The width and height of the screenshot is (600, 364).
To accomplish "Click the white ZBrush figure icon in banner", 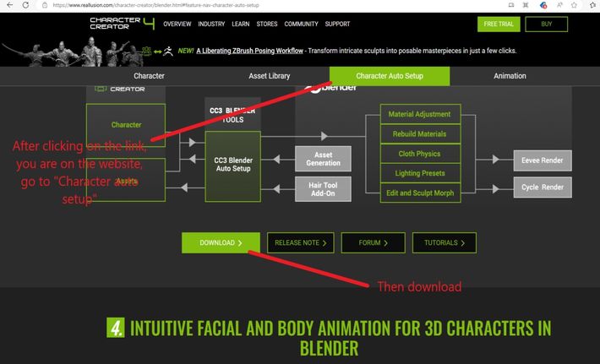I will [168, 51].
